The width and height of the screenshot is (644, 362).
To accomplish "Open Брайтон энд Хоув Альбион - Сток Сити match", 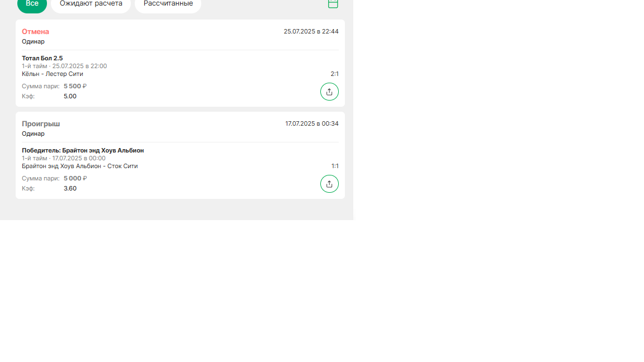I will 80,166.
